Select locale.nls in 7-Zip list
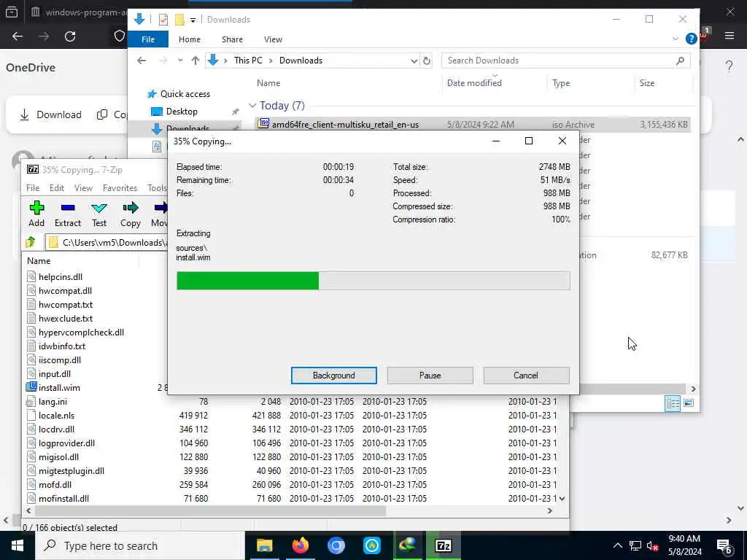This screenshot has height=560, width=747. 56,415
